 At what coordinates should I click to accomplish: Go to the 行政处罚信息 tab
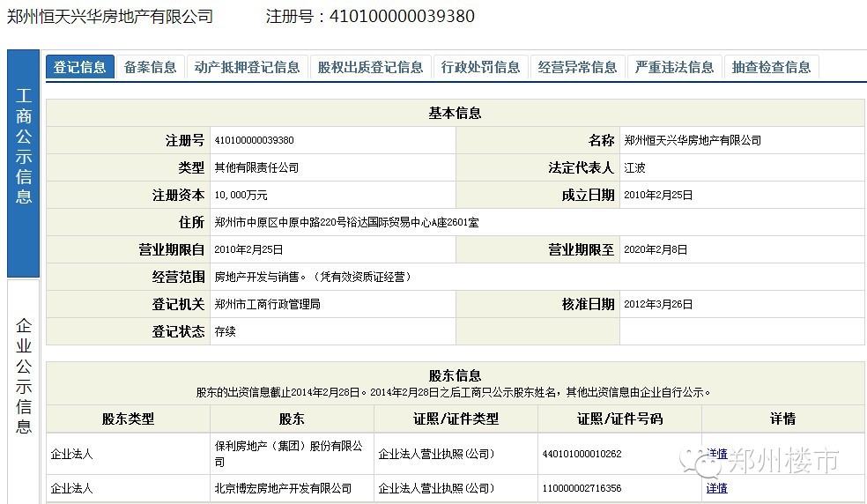pyautogui.click(x=480, y=67)
